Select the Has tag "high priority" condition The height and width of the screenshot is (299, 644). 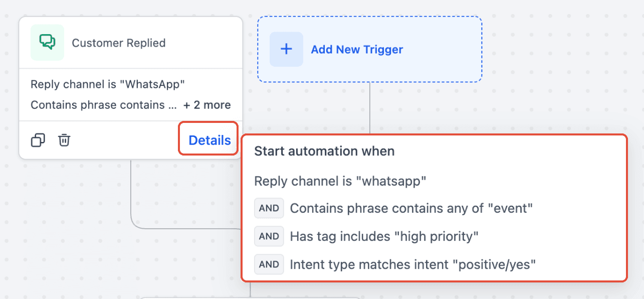pos(384,236)
